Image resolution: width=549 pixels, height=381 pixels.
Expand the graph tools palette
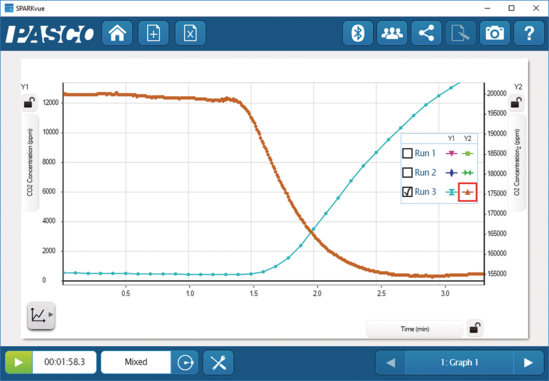[x=41, y=315]
